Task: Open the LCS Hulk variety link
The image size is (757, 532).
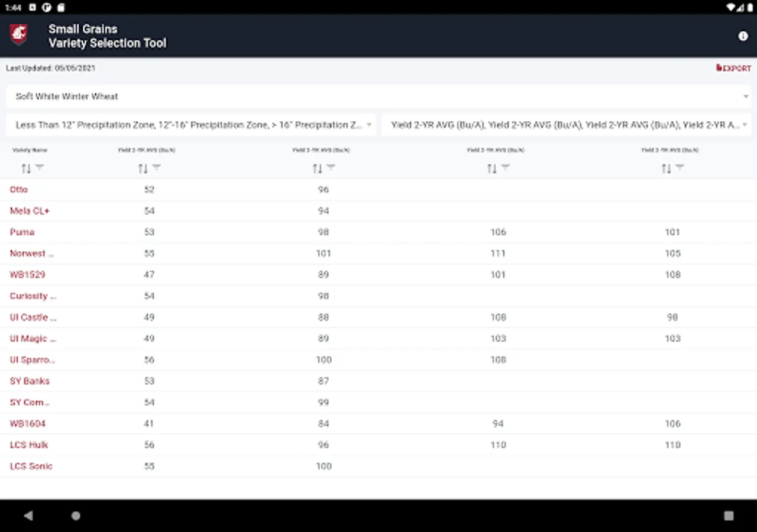Action: pos(29,445)
